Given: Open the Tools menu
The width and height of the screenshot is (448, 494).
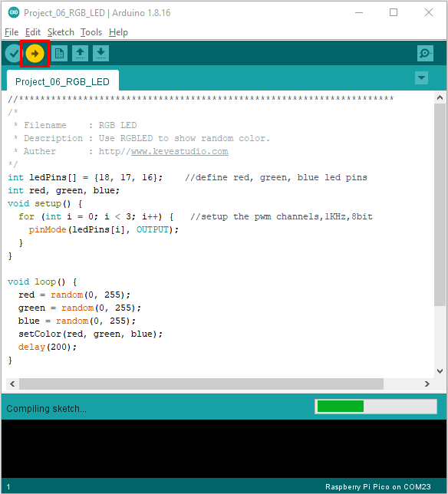Looking at the screenshot, I should [x=91, y=32].
